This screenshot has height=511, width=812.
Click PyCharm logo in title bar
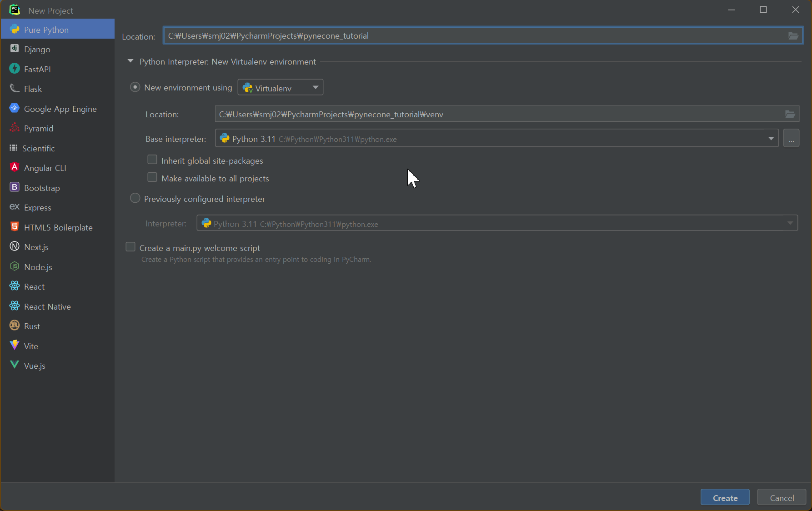[15, 10]
